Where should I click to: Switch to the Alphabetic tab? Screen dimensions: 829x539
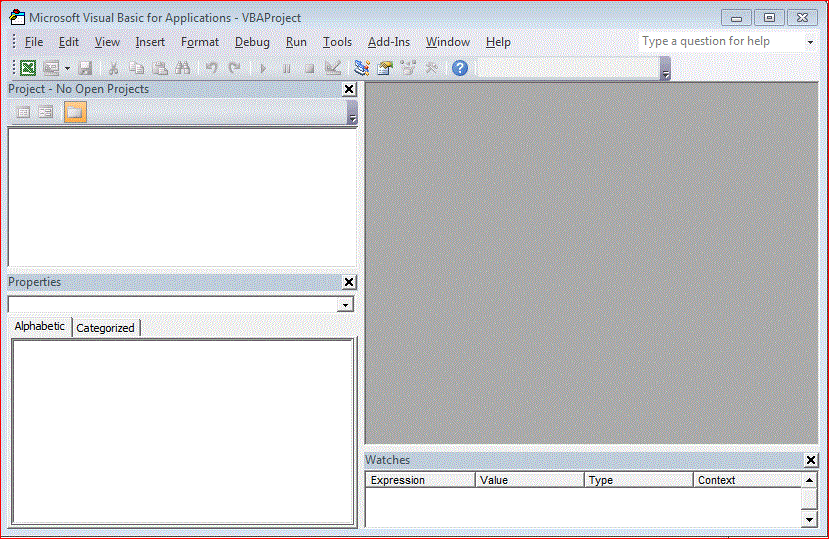tap(40, 326)
